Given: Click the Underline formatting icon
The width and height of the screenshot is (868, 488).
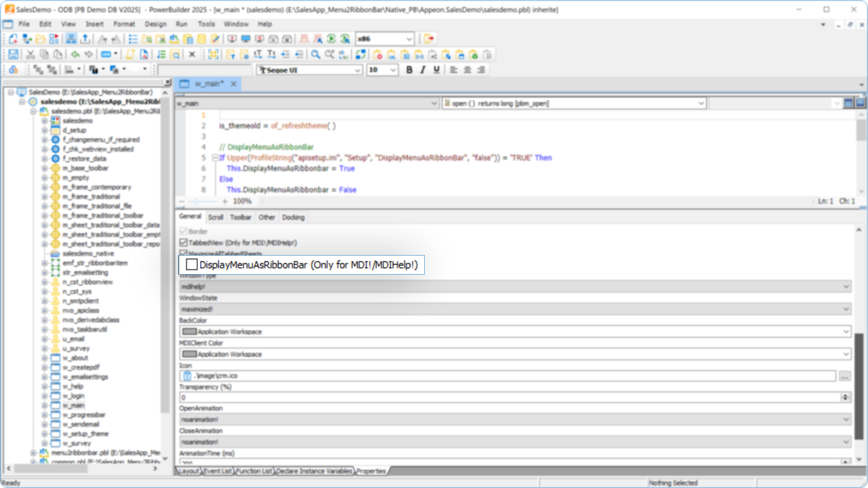Looking at the screenshot, I should (437, 70).
